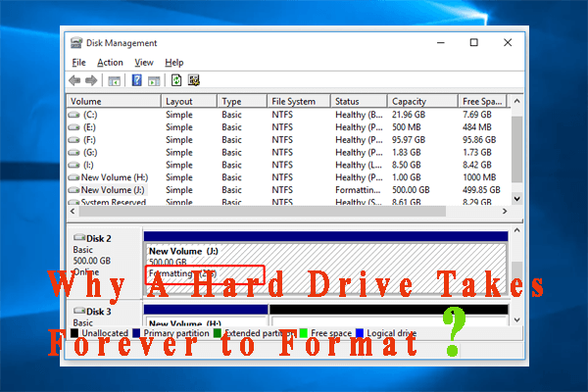Open the File menu
This screenshot has width=588, height=392.
(78, 63)
